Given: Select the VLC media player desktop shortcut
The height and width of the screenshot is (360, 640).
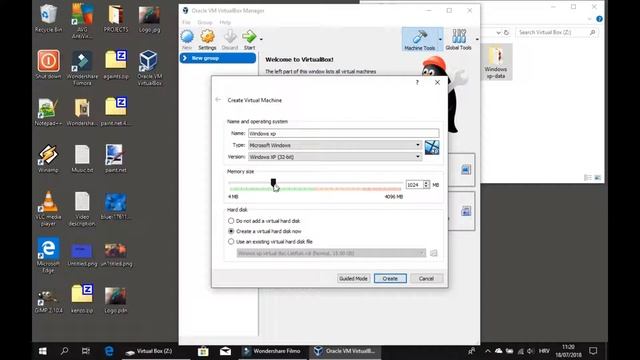Looking at the screenshot, I should coord(48,208).
